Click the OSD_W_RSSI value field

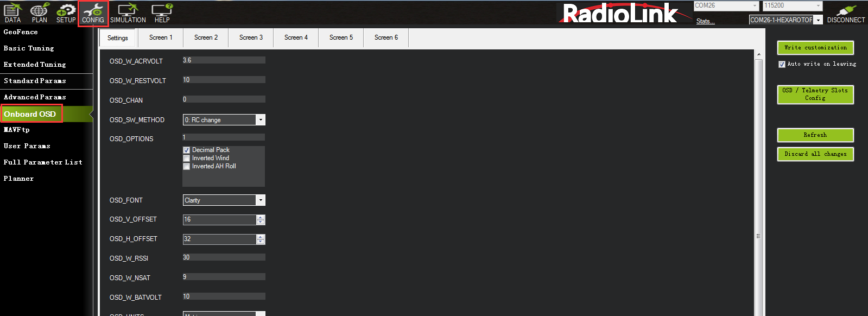[224, 258]
